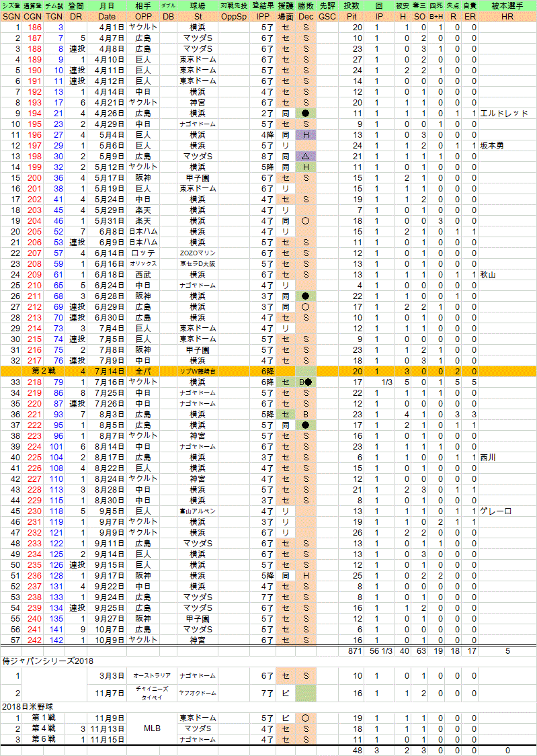
Task: Click 第2戦 in the orange row
Action: pyautogui.click(x=44, y=371)
